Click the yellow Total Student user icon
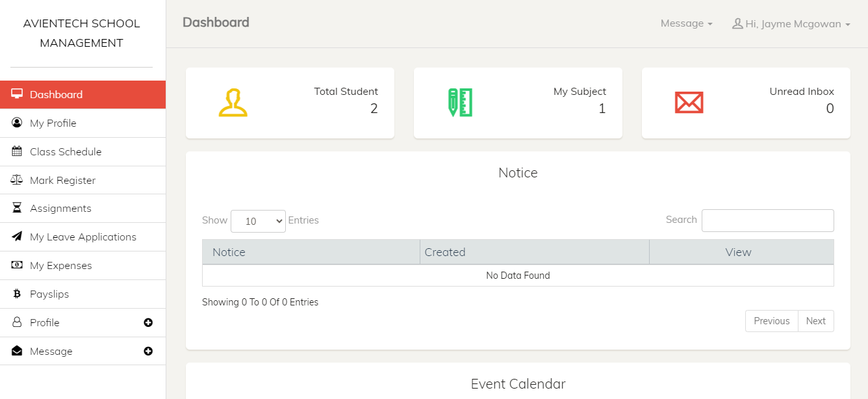The height and width of the screenshot is (399, 868). 233,103
